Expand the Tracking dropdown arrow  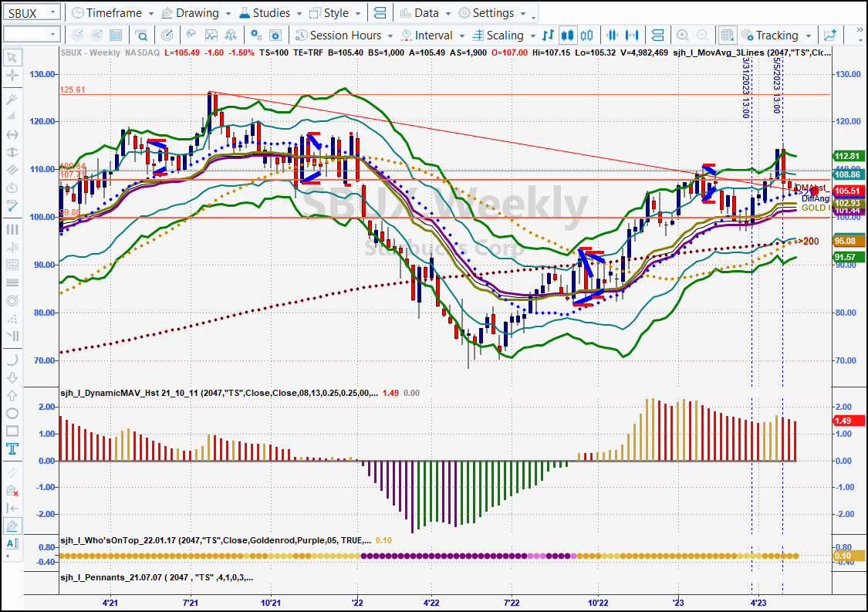(809, 36)
